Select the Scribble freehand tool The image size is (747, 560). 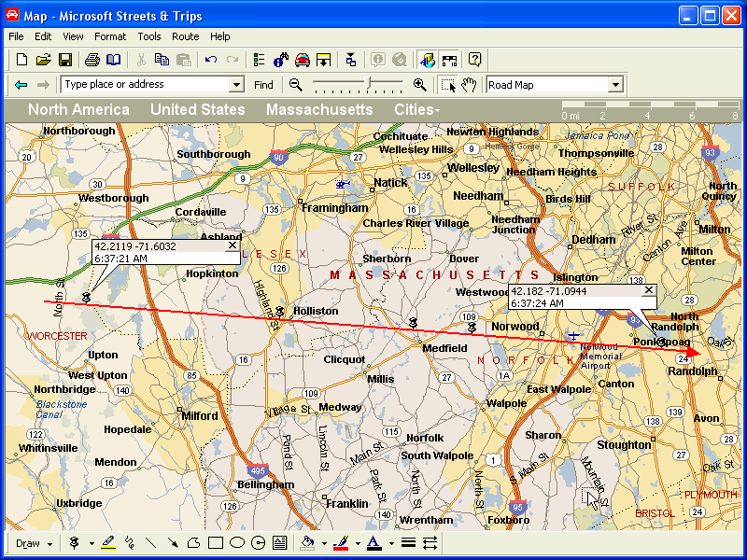pos(129,543)
